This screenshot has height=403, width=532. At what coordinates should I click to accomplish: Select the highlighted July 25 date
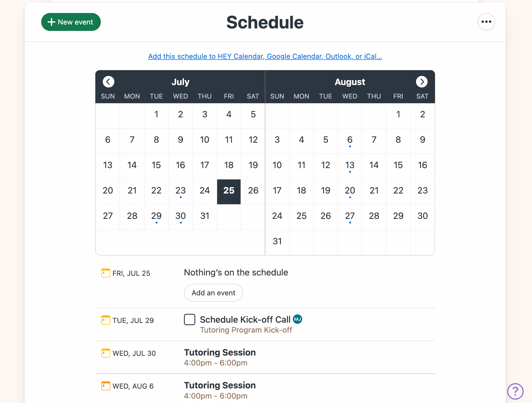click(229, 191)
